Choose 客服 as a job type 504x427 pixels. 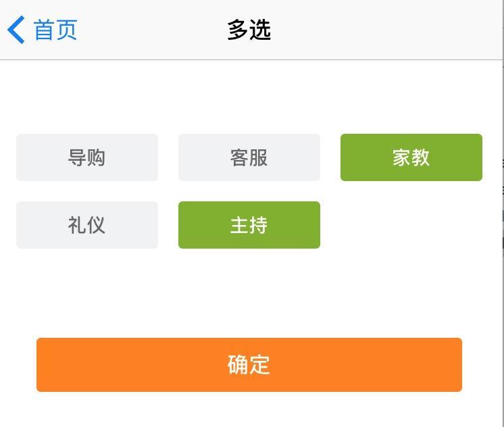click(249, 157)
